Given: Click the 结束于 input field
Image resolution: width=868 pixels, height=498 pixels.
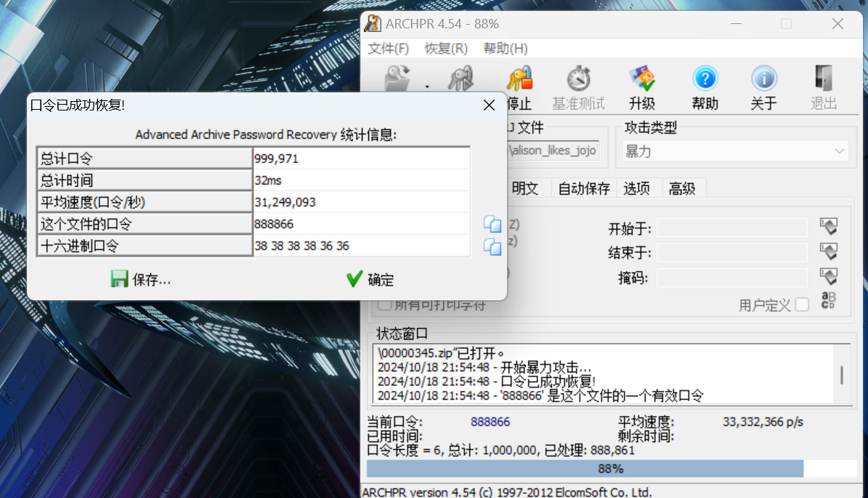Looking at the screenshot, I should click(732, 252).
